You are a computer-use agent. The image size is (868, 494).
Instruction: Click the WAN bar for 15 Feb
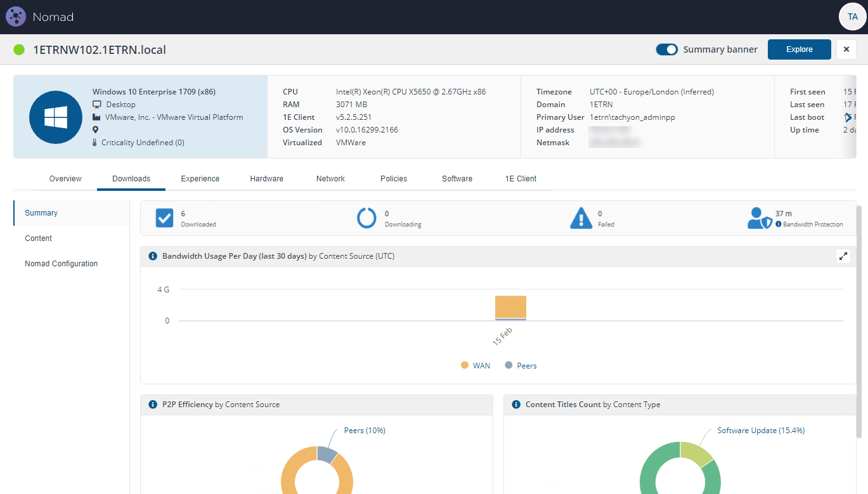(x=510, y=307)
